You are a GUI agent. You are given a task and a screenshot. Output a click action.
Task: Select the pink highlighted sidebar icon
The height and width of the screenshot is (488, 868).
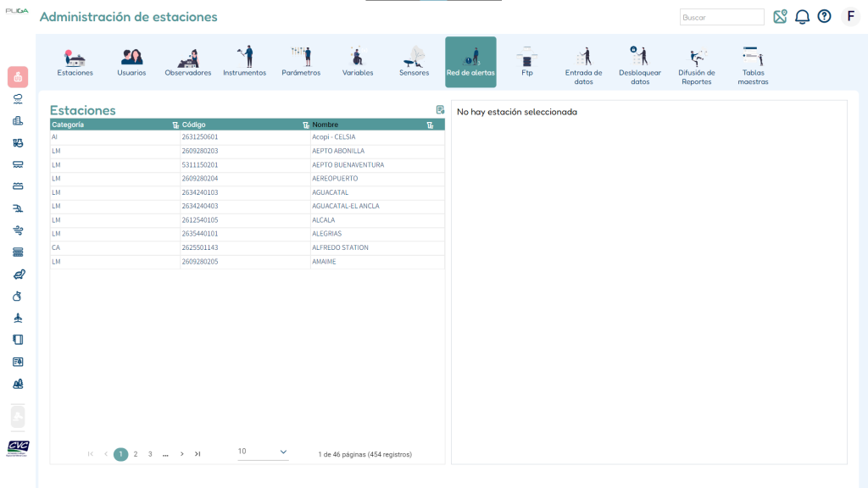click(x=18, y=77)
